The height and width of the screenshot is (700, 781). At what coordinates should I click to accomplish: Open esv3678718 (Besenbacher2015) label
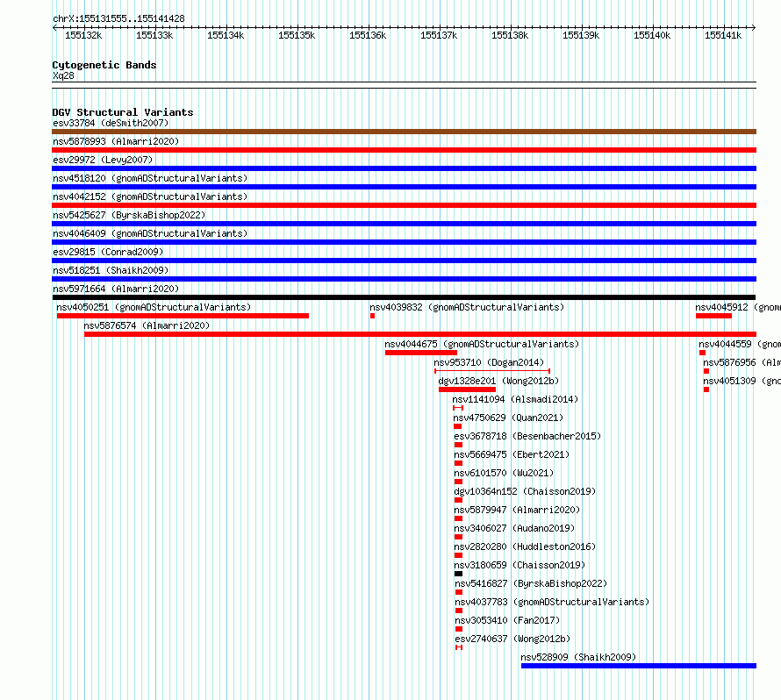527,436
